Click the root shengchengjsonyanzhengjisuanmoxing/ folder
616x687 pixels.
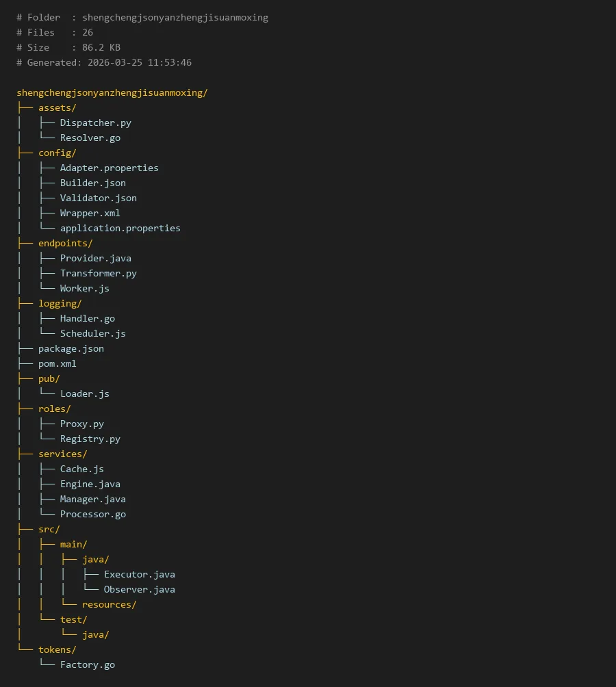[x=112, y=93]
